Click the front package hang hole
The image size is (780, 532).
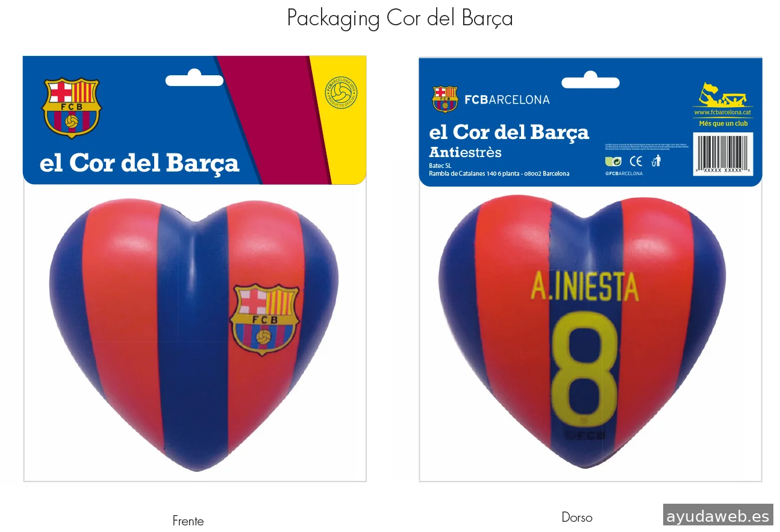click(x=195, y=78)
